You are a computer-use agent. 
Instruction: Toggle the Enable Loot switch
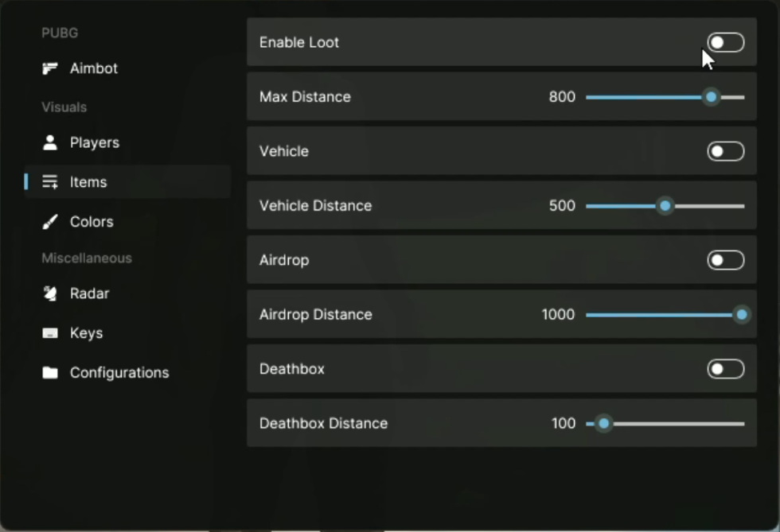[725, 42]
